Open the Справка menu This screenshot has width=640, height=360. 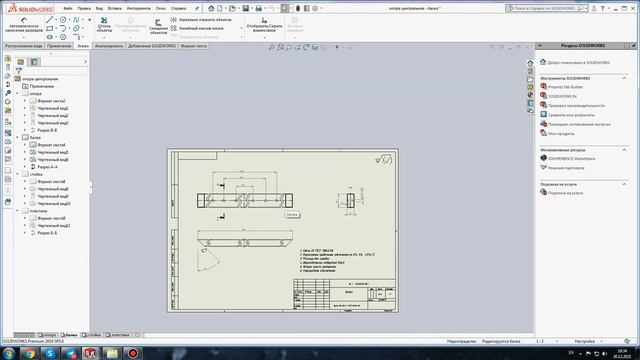pyautogui.click(x=178, y=8)
